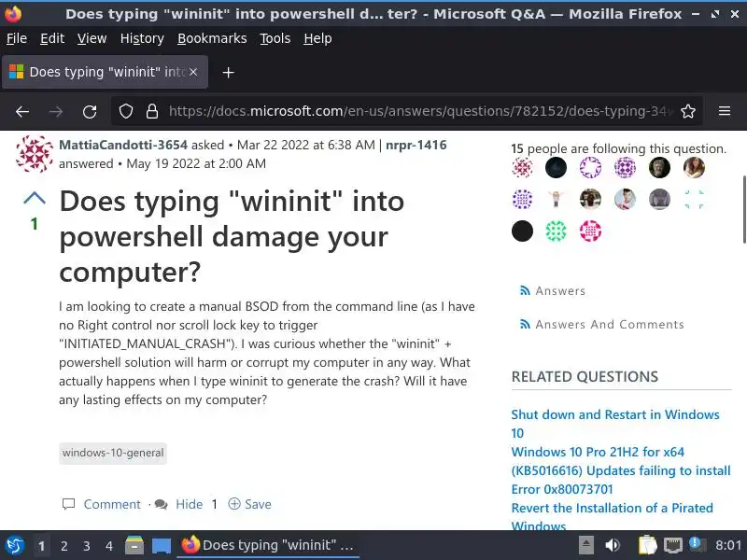Click the windows-10-general tag

(113, 453)
